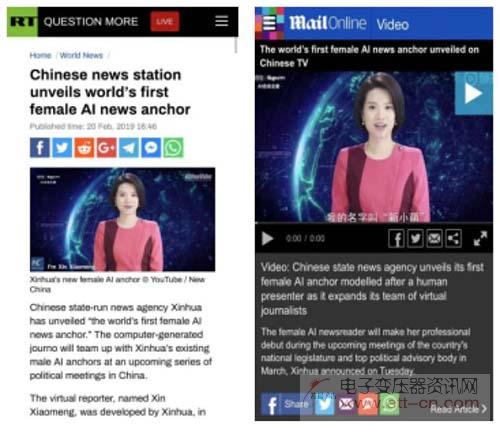Click the video progress bar
The image size is (500, 432).
tap(374, 222)
